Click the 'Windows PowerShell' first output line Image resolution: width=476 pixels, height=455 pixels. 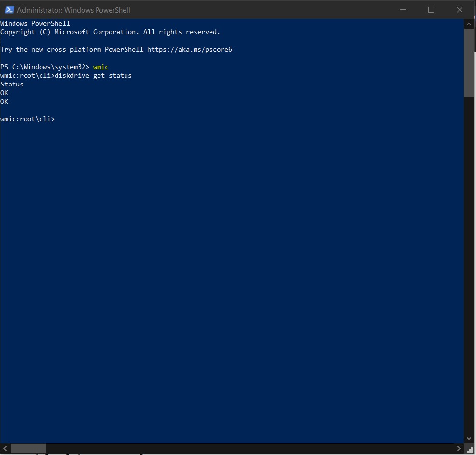coord(35,23)
